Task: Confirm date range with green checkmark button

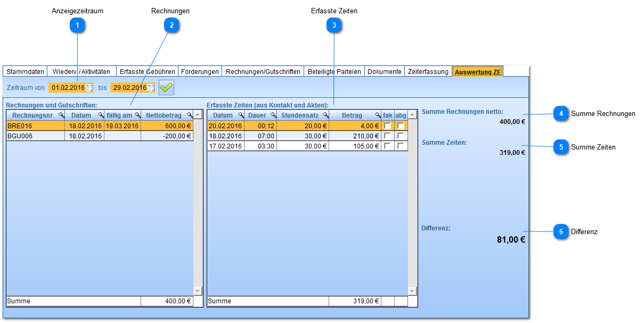Action: [x=166, y=87]
